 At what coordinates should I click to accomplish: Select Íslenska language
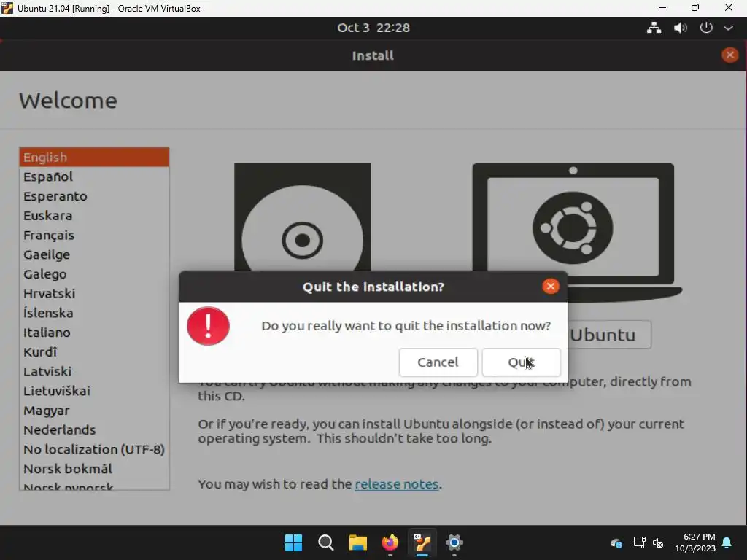[x=94, y=313]
